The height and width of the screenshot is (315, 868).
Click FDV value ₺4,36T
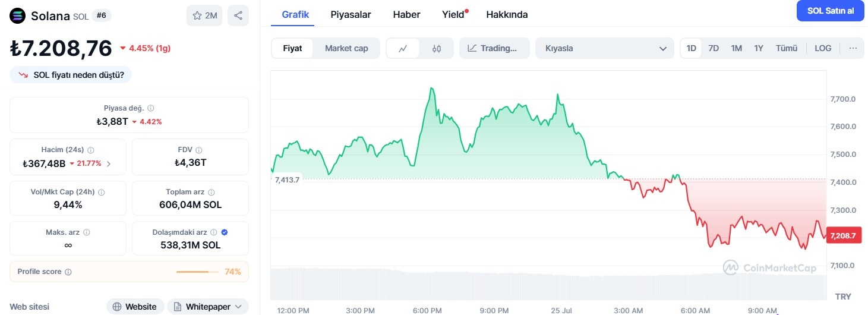190,162
